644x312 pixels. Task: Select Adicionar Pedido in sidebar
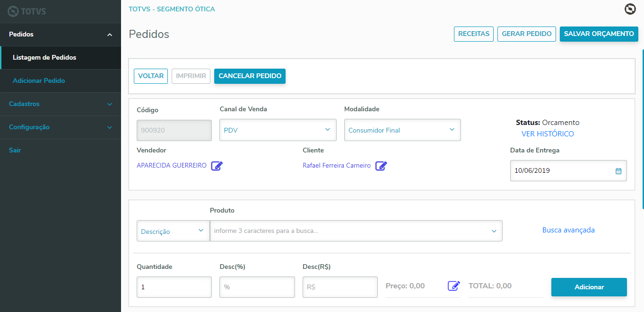(39, 81)
